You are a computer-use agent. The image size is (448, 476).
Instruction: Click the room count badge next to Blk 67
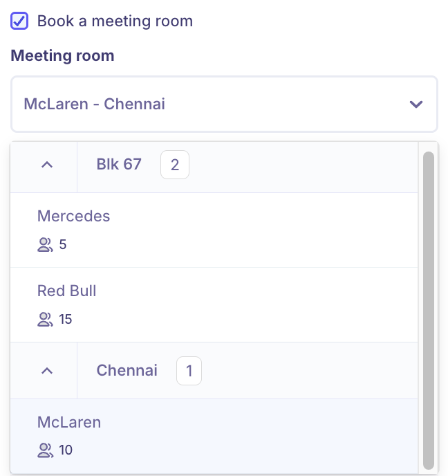175,165
